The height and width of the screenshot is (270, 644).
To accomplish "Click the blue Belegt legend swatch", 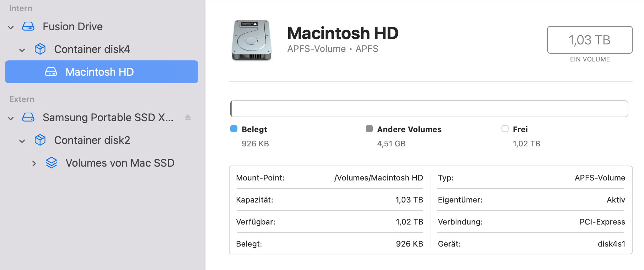I will pyautogui.click(x=234, y=129).
